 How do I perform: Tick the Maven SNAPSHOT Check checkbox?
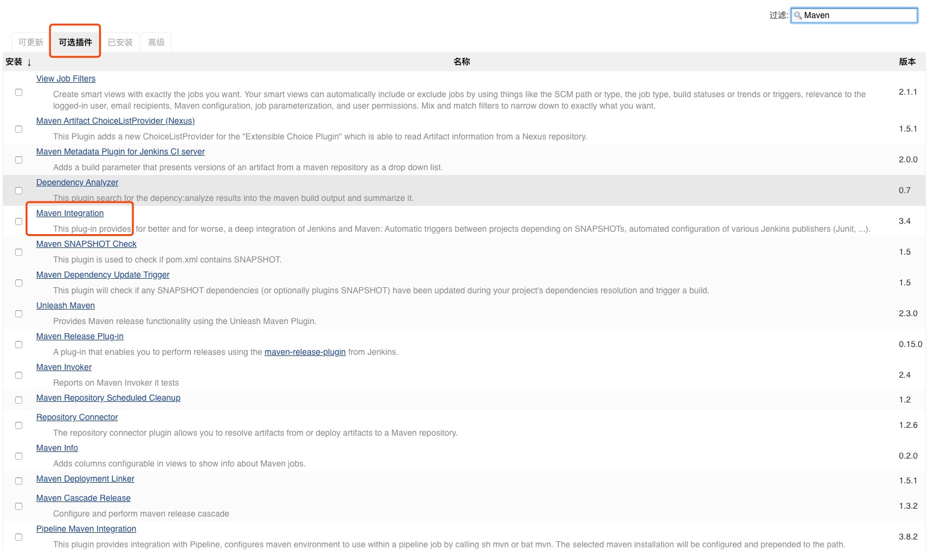tap(19, 252)
